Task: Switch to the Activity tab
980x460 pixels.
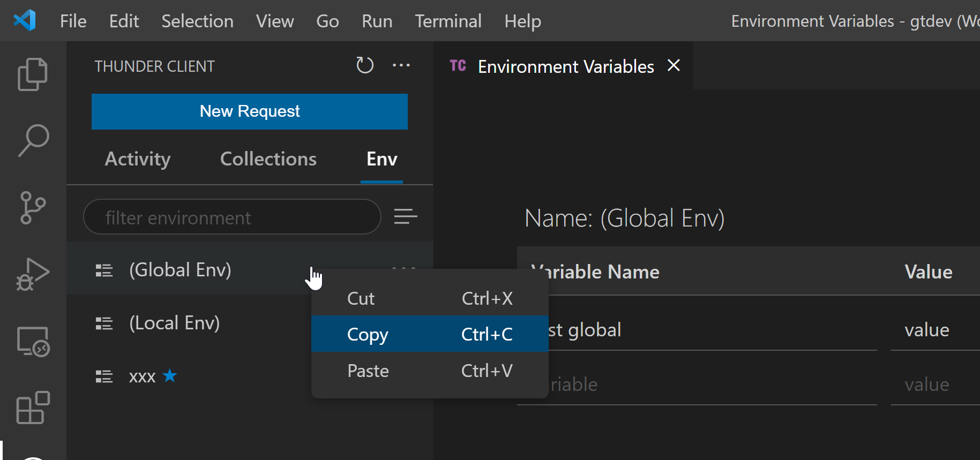Action: pos(138,159)
